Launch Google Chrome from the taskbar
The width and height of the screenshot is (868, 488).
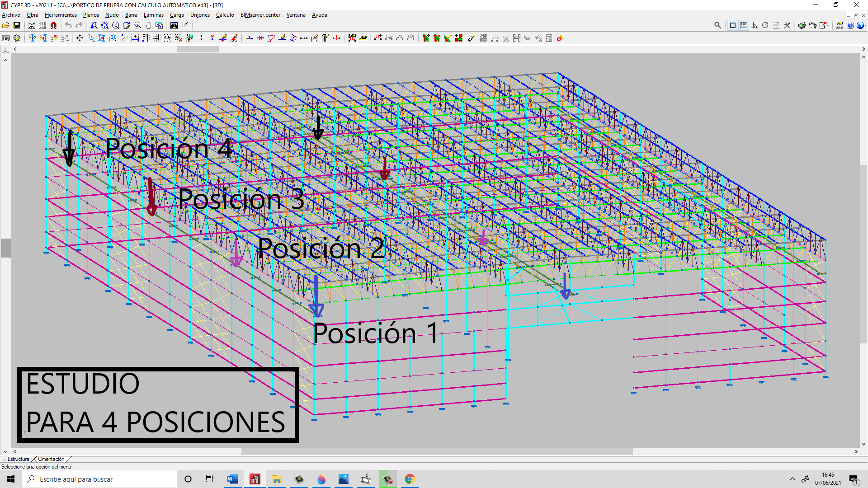(410, 479)
